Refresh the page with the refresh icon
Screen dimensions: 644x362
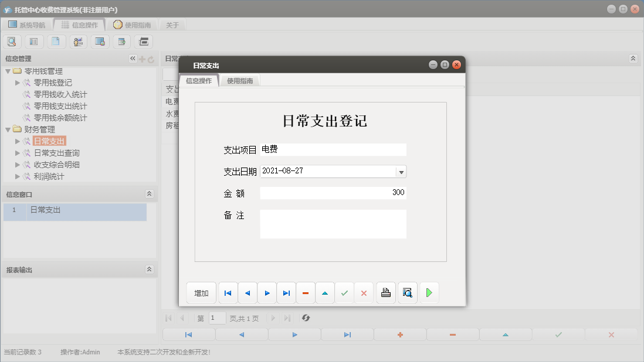[305, 318]
